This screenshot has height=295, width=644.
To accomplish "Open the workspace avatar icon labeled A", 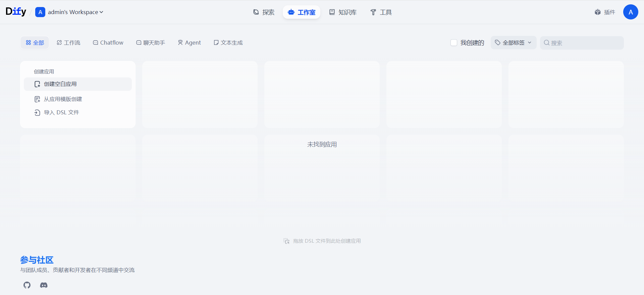I will point(40,12).
